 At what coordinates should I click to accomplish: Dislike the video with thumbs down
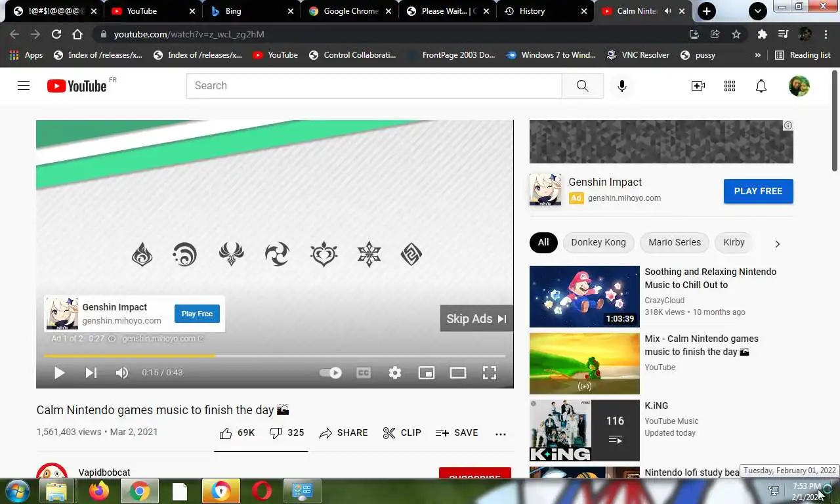pos(287,432)
